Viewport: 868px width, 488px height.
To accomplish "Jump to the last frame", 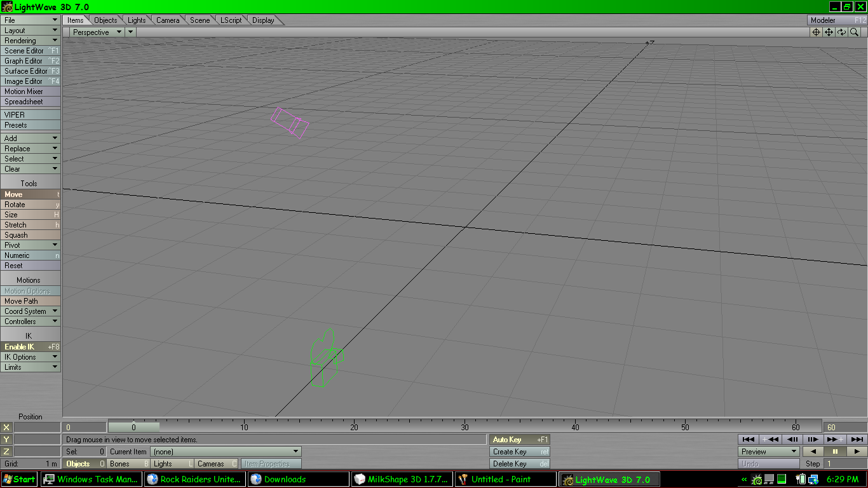I will pyautogui.click(x=856, y=439).
